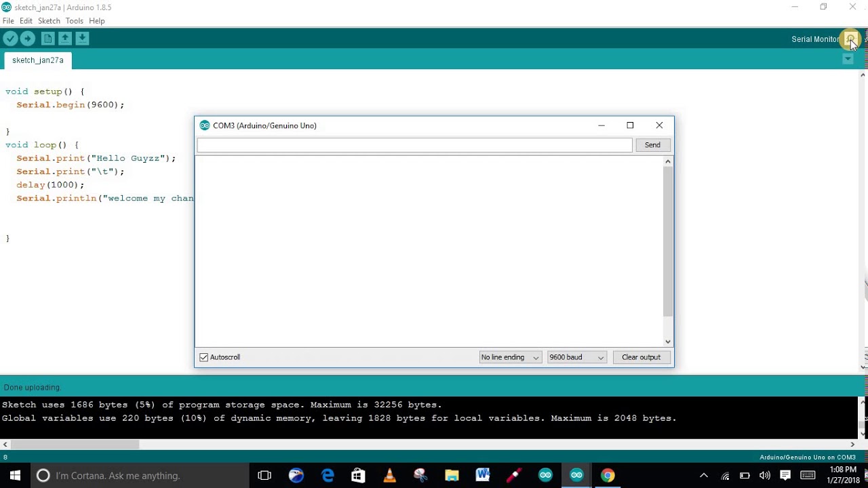
Task: Click the 'Hello Guyzz' print statement
Action: click(96, 159)
